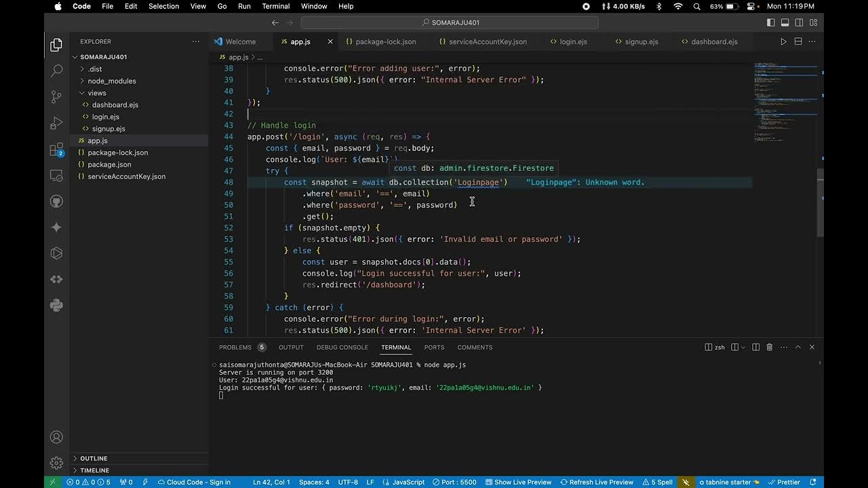Switch to the PROBLEMS panel tab

pos(235,347)
